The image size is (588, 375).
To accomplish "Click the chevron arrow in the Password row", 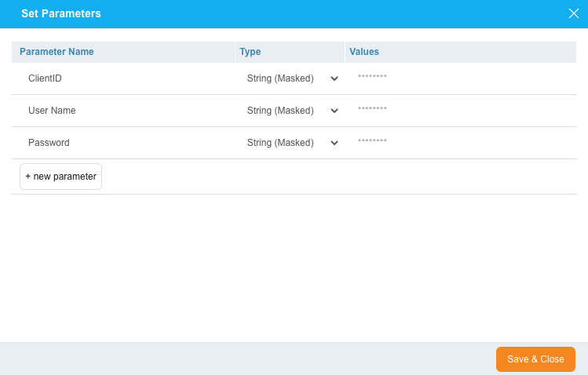I will pos(334,143).
